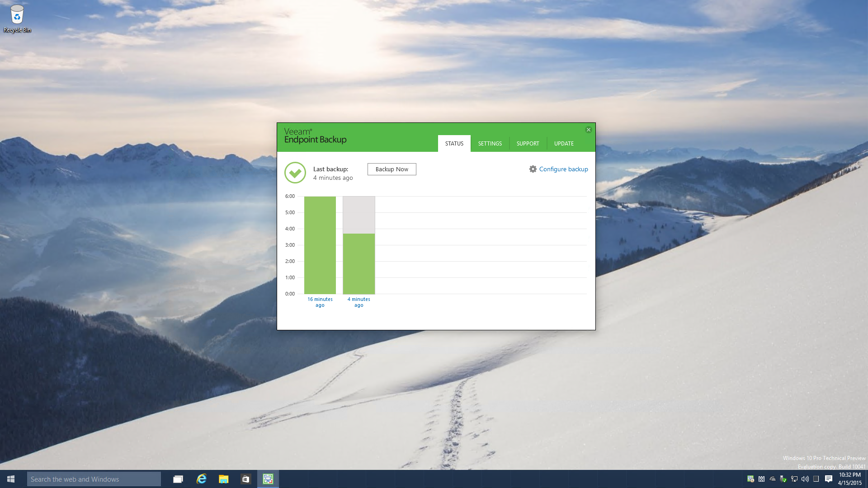This screenshot has height=488, width=868.
Task: Click the '6:00' axis label
Action: click(290, 196)
